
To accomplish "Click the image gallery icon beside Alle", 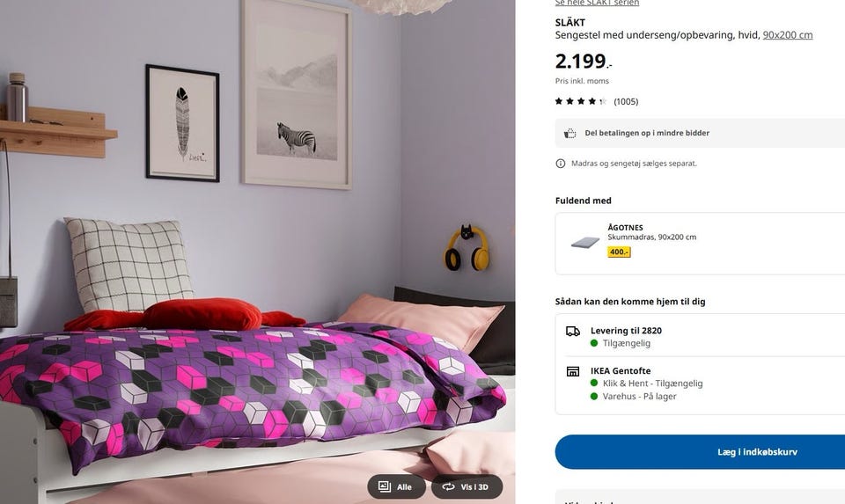I will pyautogui.click(x=385, y=486).
